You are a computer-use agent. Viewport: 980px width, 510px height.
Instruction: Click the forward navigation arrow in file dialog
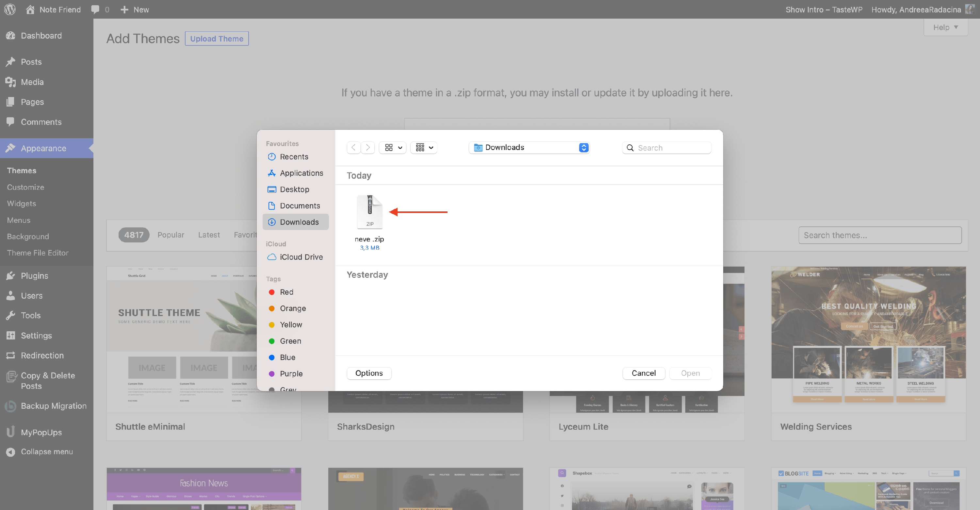coord(367,148)
